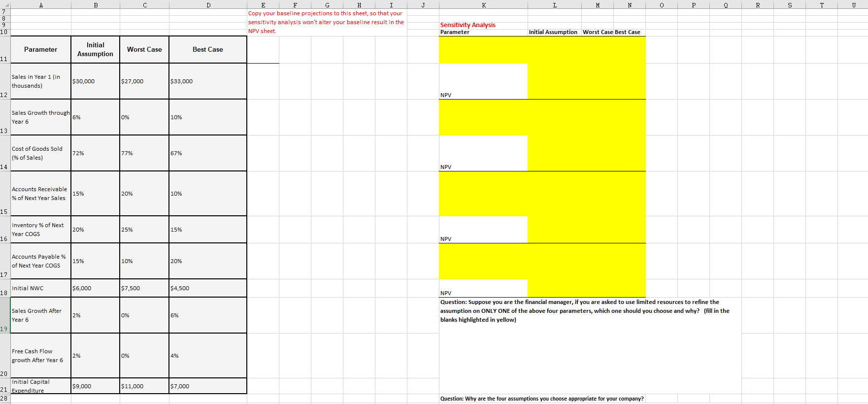Click the $30,000 initial assumption cell
The height and width of the screenshot is (404, 868).
click(95, 81)
